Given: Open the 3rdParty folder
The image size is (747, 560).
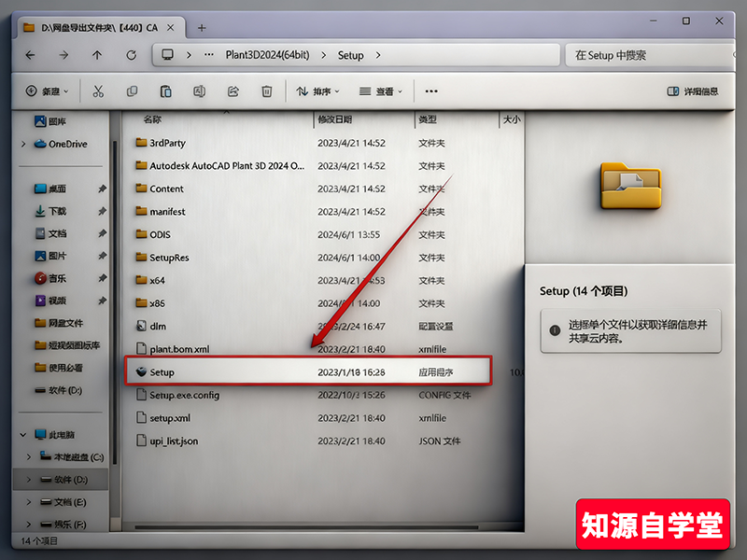Looking at the screenshot, I should (167, 143).
